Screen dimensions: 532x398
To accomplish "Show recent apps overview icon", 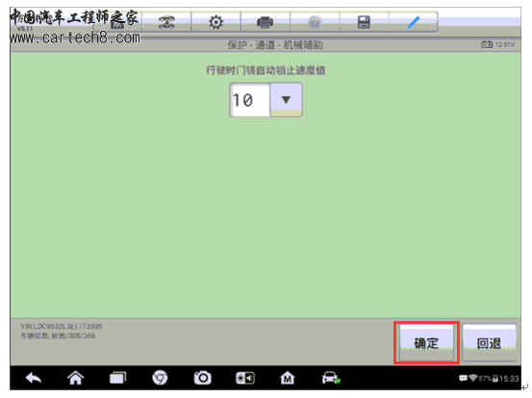I will 117,378.
